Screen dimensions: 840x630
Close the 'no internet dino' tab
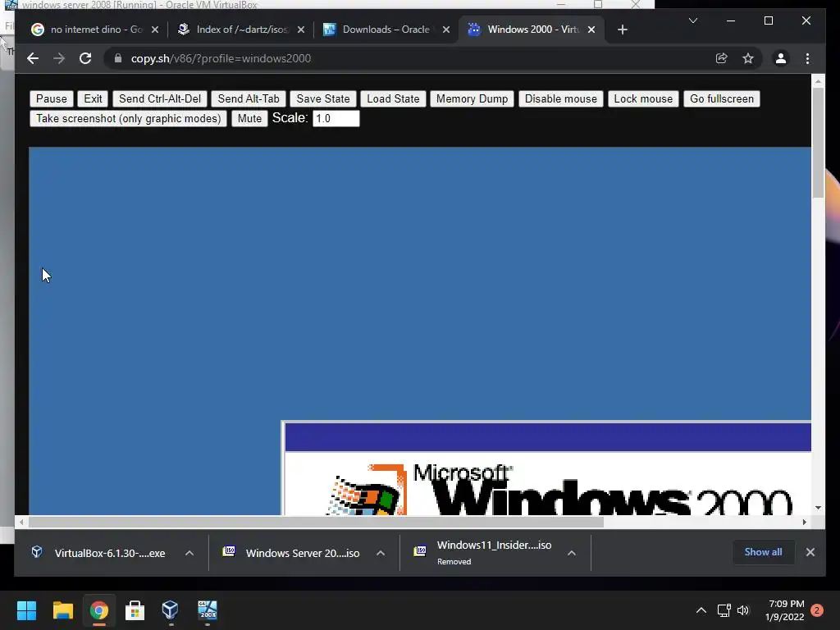tap(155, 30)
